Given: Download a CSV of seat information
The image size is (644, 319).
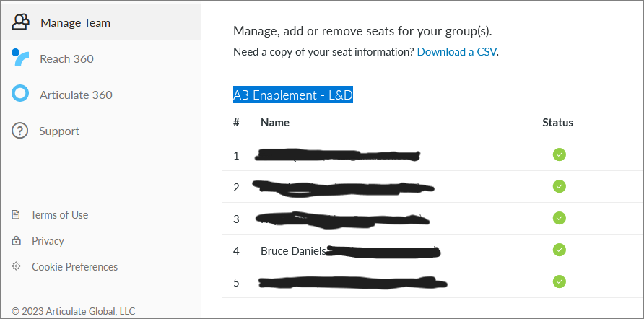Looking at the screenshot, I should [456, 52].
